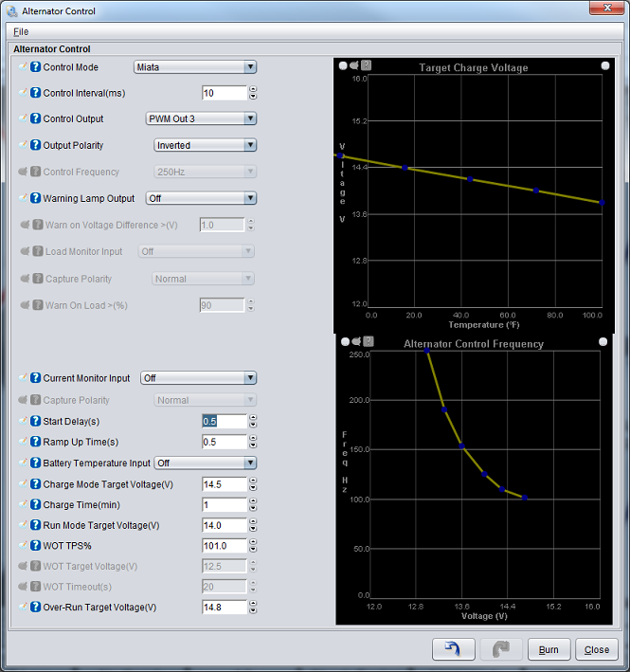Decrease Ramp Up Time(s) with the down arrow
This screenshot has width=630, height=672.
coord(253,446)
